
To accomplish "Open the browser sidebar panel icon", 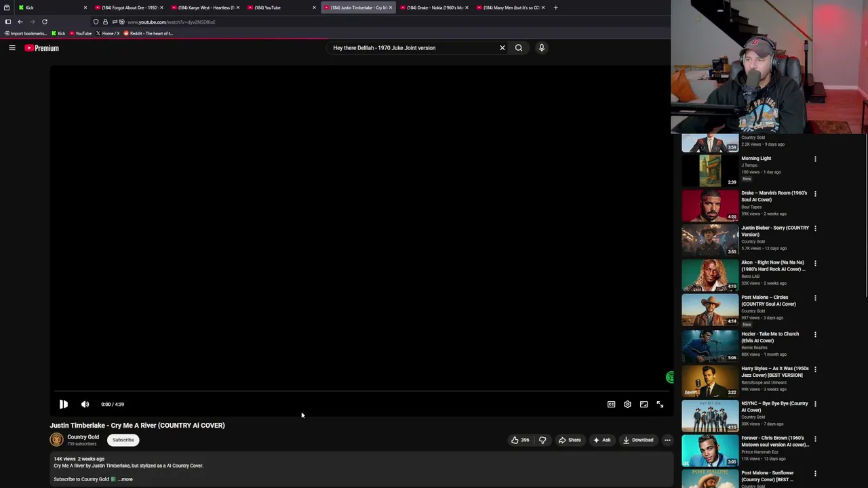I will 8,22.
